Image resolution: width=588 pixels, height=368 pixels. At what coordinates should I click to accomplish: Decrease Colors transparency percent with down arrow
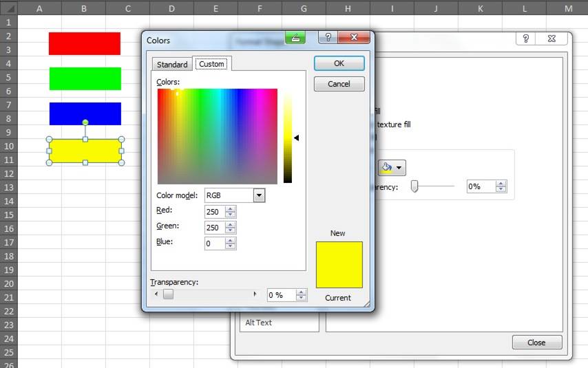tap(301, 299)
